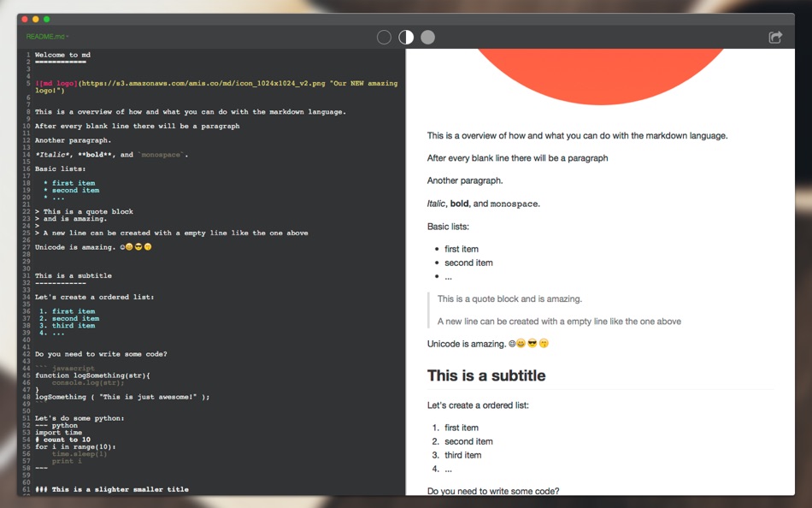Click 'import time' line in editor

coord(58,433)
